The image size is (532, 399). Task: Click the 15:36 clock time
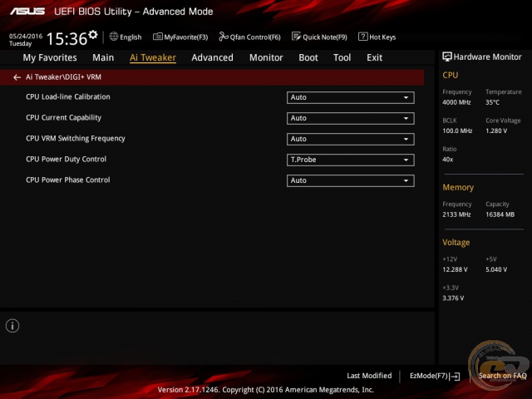(x=67, y=39)
